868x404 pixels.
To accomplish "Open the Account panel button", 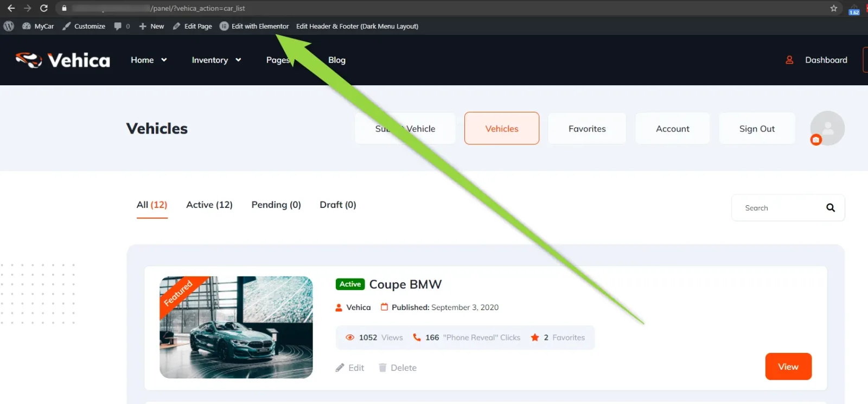I will click(673, 128).
